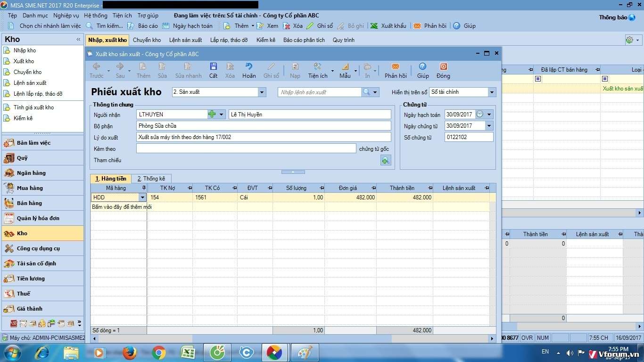Viewport: 644px width, 362px height.
Task: Open the Nghiệp vụ menu
Action: tap(66, 16)
